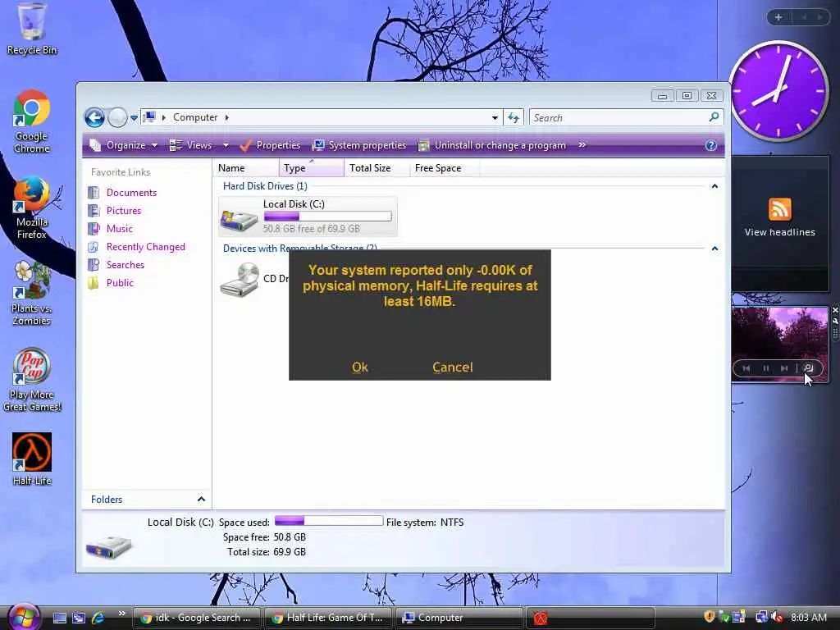Click the slideshow gadget View button
840x630 pixels.
[809, 368]
